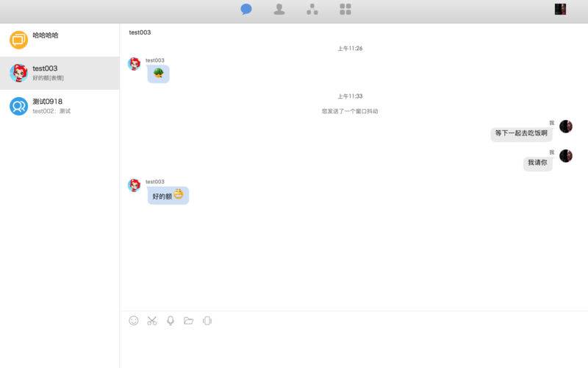Switch to the chat messages tab
Image resolution: width=588 pixels, height=368 pixels.
pos(246,10)
